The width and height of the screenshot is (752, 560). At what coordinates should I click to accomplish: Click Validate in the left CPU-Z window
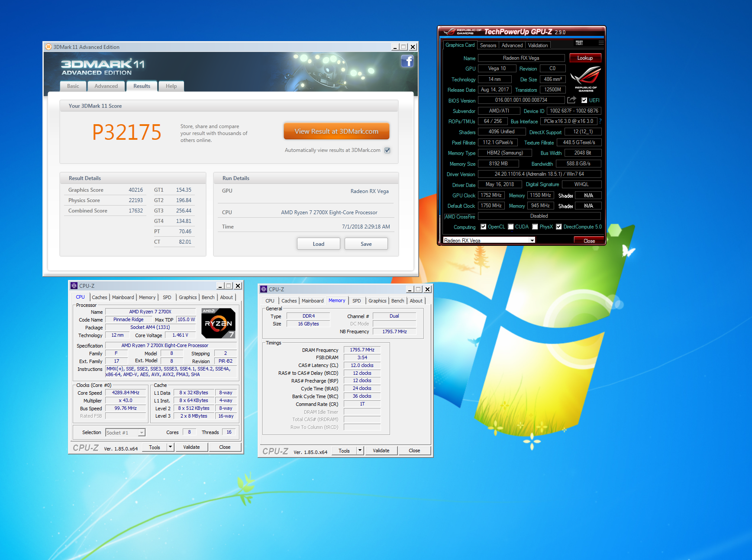click(x=191, y=447)
